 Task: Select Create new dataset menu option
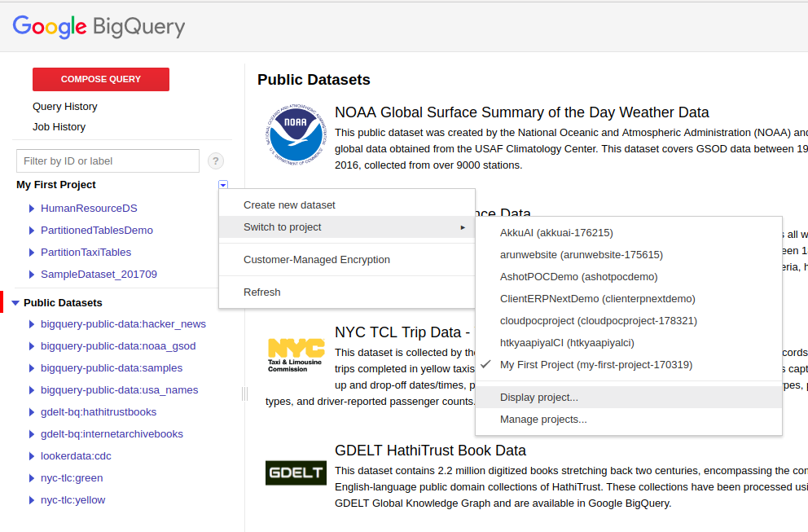pos(289,204)
